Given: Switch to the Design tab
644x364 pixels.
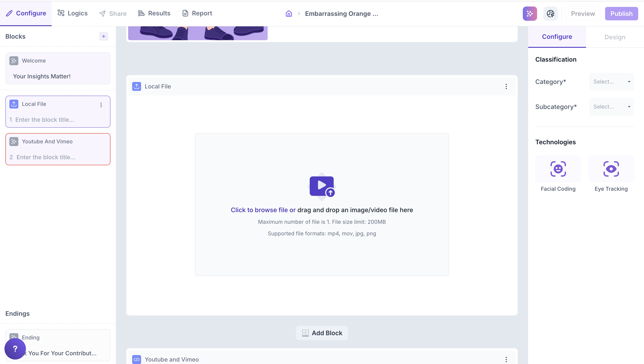Looking at the screenshot, I should click(614, 37).
